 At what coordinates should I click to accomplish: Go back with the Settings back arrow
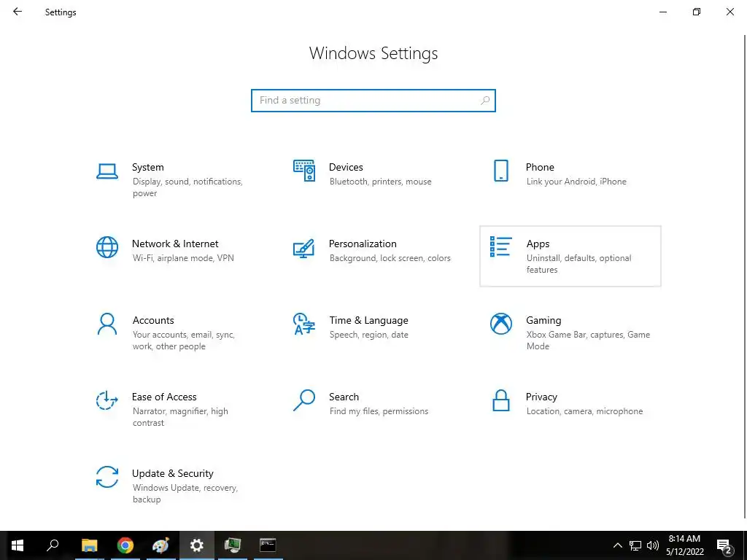click(18, 12)
